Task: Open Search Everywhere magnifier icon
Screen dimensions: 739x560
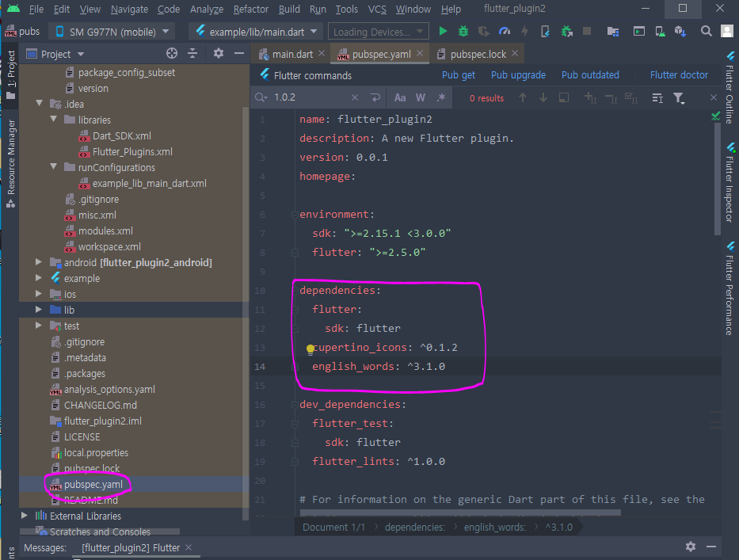Action: (706, 32)
